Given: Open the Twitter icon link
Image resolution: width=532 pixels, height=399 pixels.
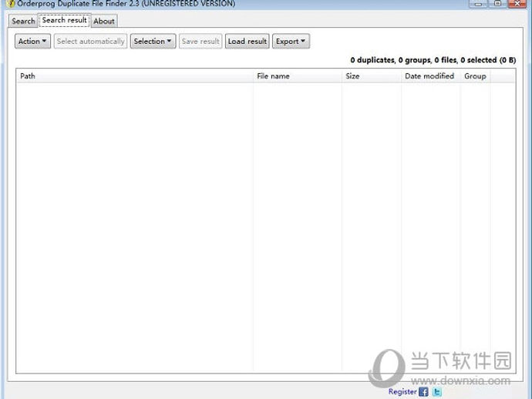Looking at the screenshot, I should coord(437,392).
